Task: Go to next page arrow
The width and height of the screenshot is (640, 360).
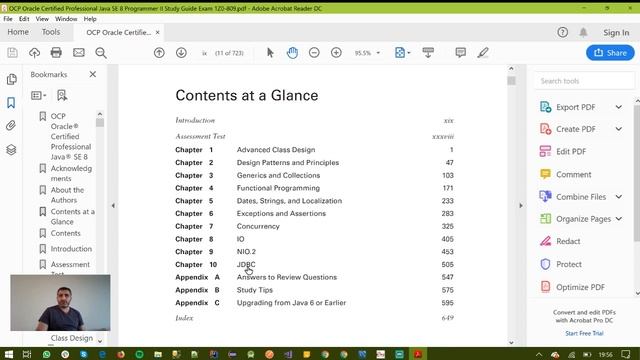Action: (x=181, y=53)
